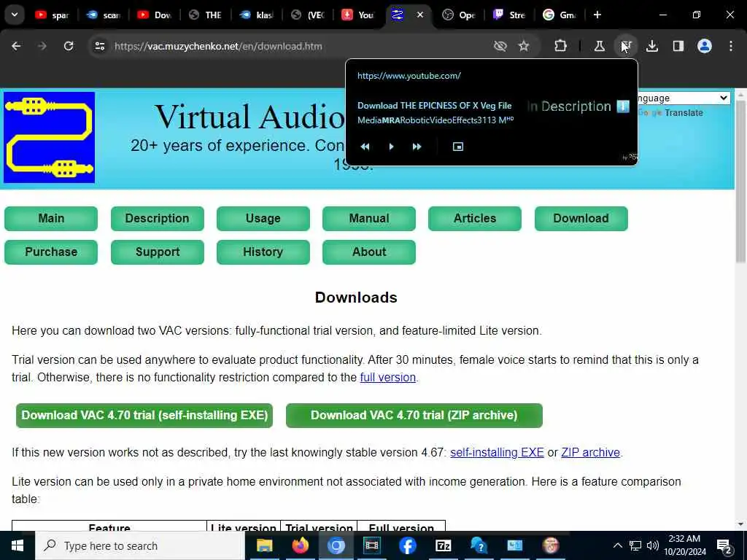Open the video editor filmstrip taskbar icon
Screen dimensions: 747x560
371,545
